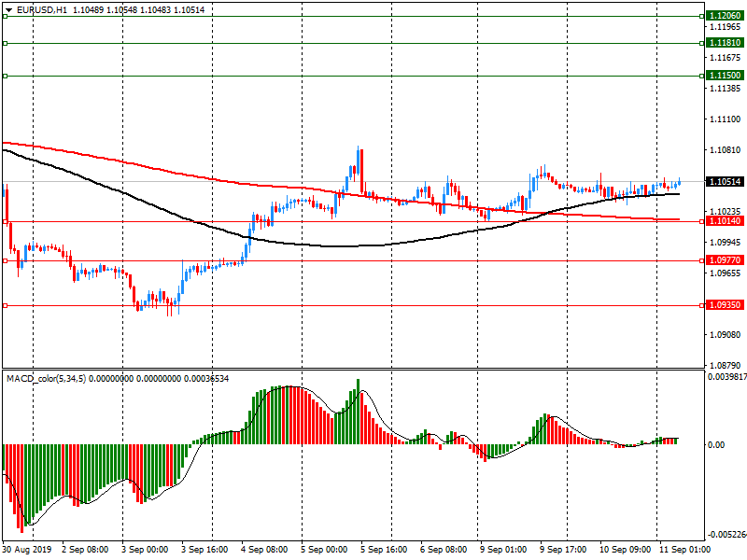Click the 1.11965 price scale value
The width and height of the screenshot is (747, 560).
point(726,27)
